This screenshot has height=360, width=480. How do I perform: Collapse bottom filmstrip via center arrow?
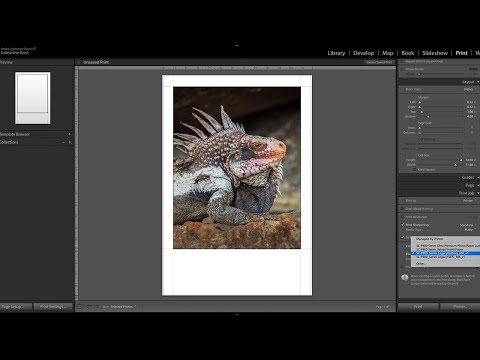point(237,314)
